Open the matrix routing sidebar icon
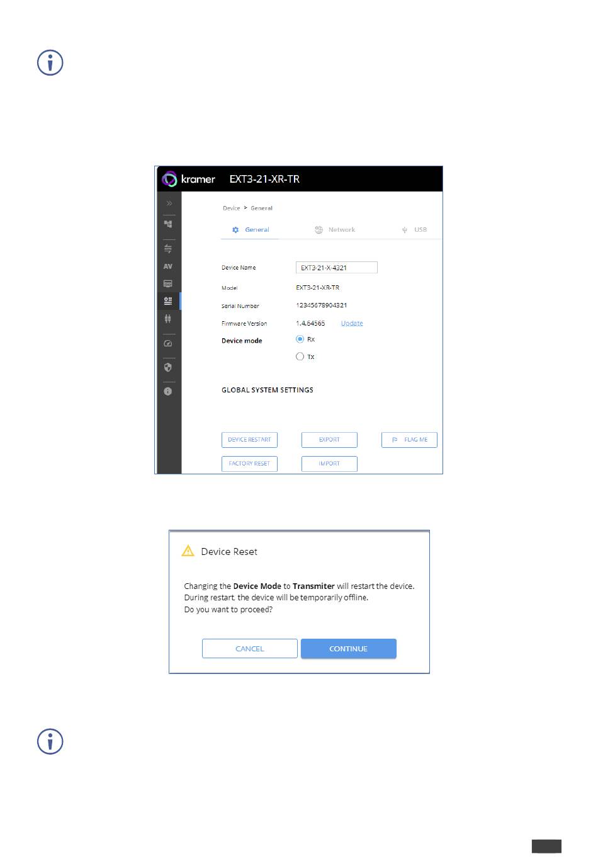 pyautogui.click(x=168, y=224)
